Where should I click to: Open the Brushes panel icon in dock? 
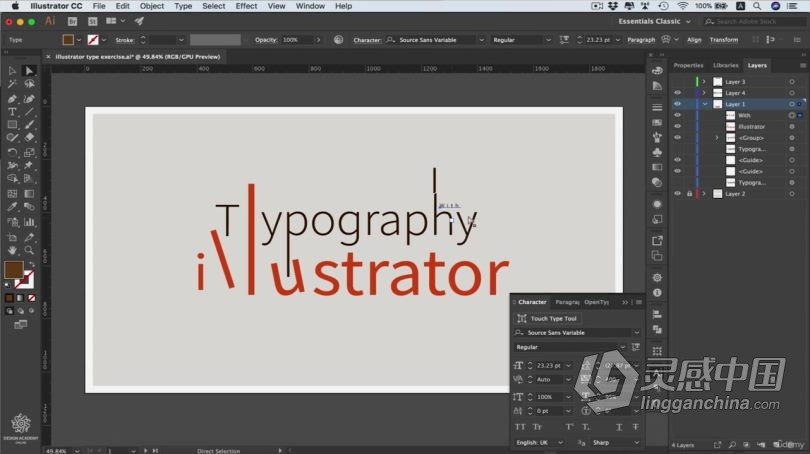pos(657,137)
